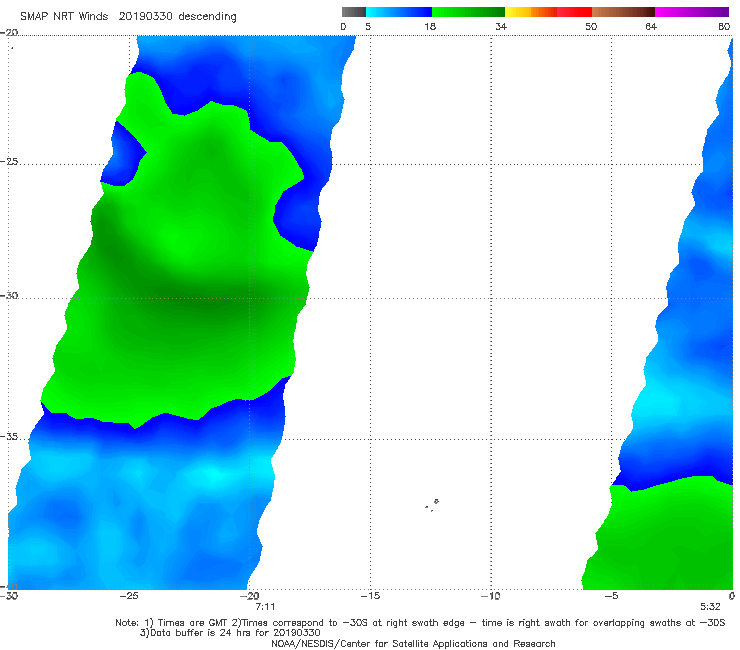740x650 pixels.
Task: Click the red segment of color bar
Action: tap(574, 12)
